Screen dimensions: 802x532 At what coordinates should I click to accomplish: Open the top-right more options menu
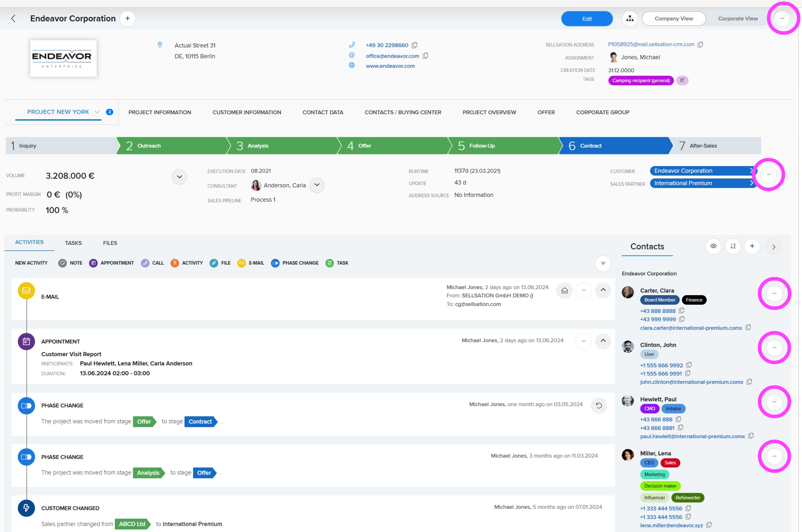782,18
